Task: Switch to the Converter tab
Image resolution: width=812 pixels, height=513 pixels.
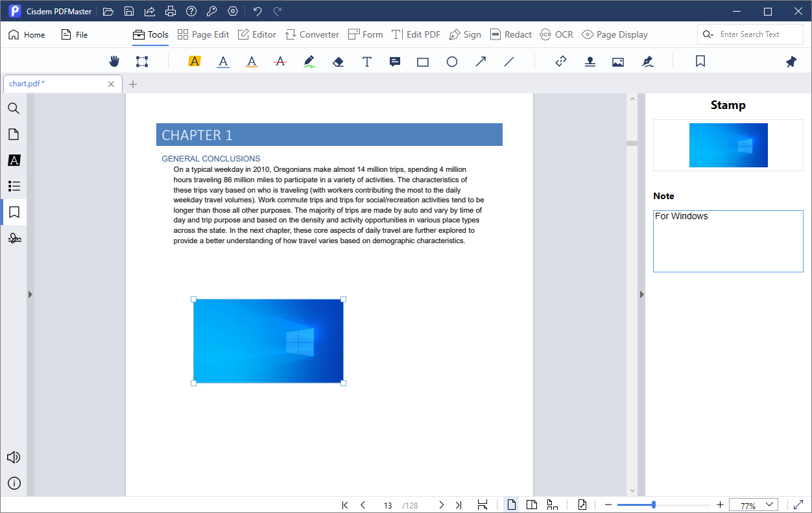Action: [312, 35]
